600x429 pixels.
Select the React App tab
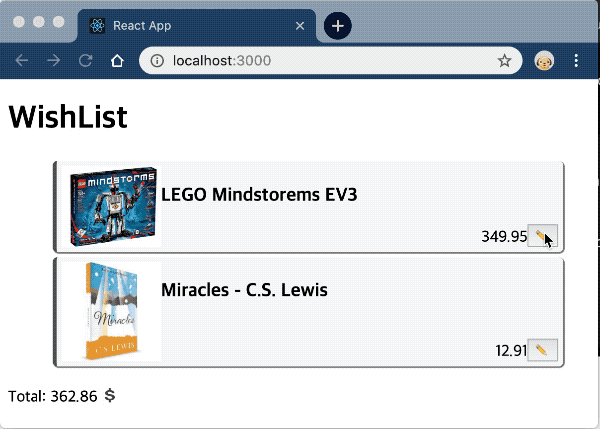[x=190, y=26]
